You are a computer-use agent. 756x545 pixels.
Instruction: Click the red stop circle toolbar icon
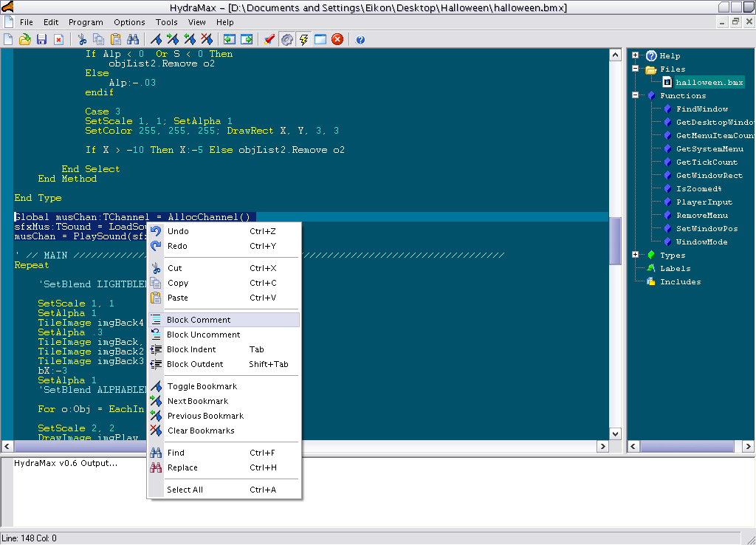pos(337,39)
